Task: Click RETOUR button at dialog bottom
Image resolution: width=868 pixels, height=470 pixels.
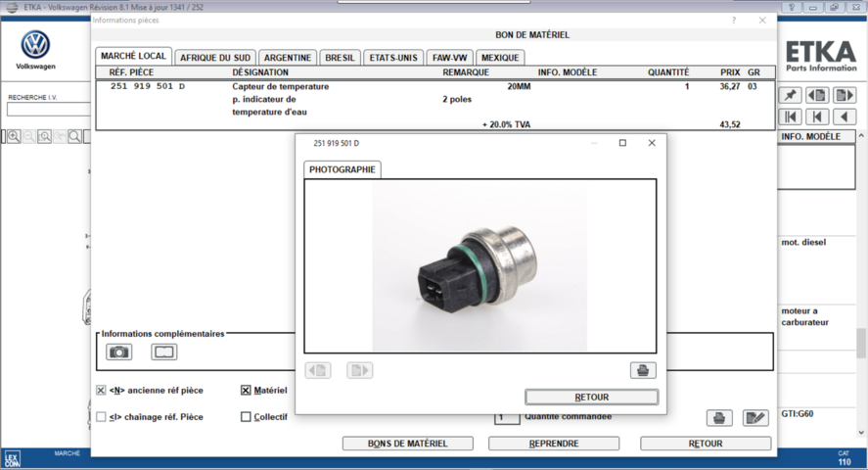Action: [x=706, y=444]
